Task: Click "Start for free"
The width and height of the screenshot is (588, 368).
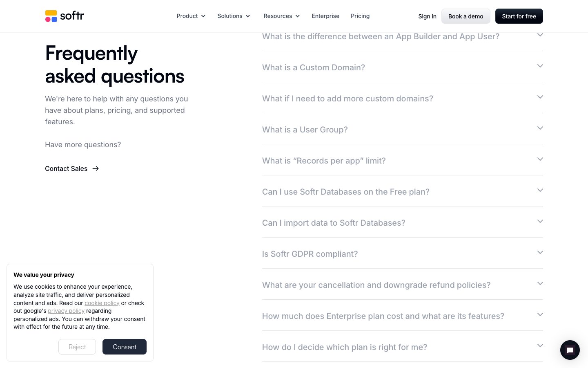Action: coord(519,16)
